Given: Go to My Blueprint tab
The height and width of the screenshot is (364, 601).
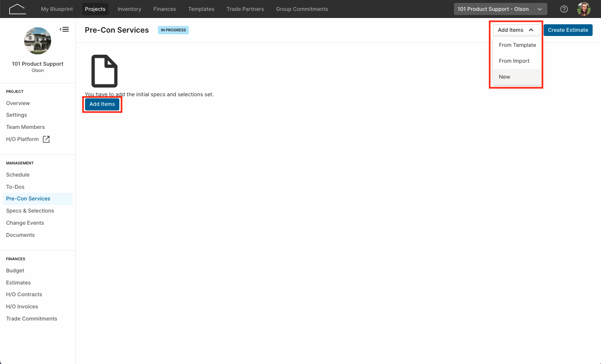Looking at the screenshot, I should 57,9.
